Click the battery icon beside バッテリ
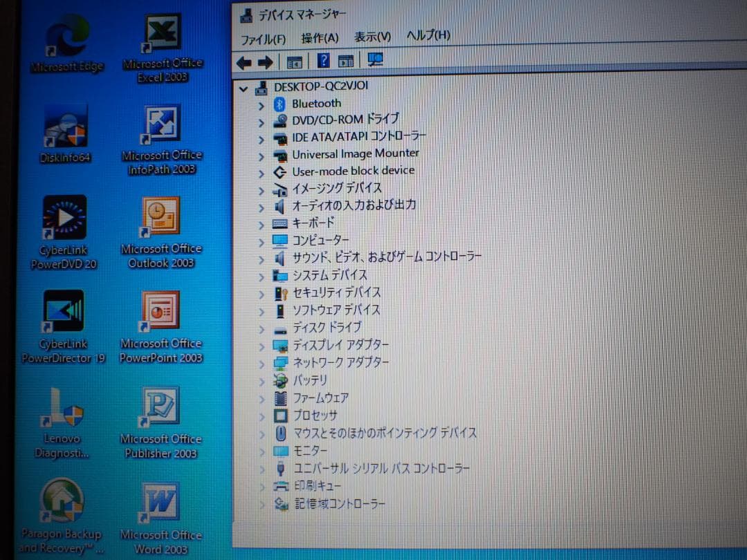Viewport: 747px width, 560px height. (x=280, y=380)
